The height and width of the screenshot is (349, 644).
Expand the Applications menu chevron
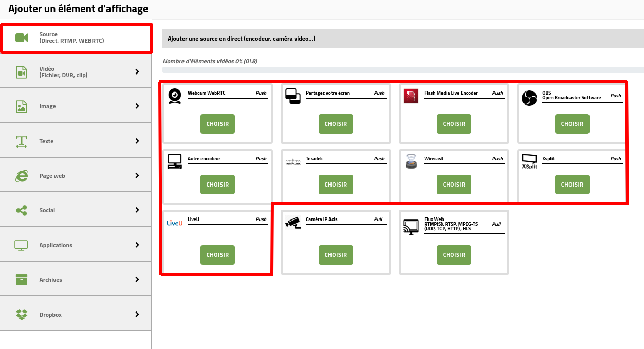[137, 245]
